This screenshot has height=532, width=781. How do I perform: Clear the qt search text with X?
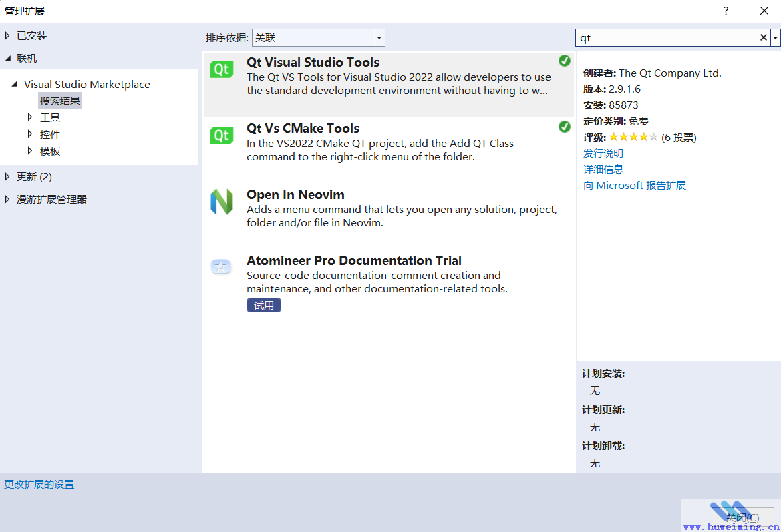click(x=763, y=37)
